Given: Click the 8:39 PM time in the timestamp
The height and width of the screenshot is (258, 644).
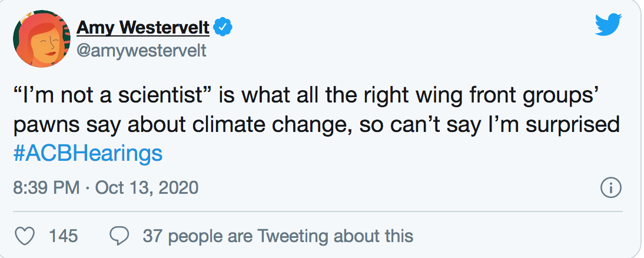Looking at the screenshot, I should click(46, 188).
